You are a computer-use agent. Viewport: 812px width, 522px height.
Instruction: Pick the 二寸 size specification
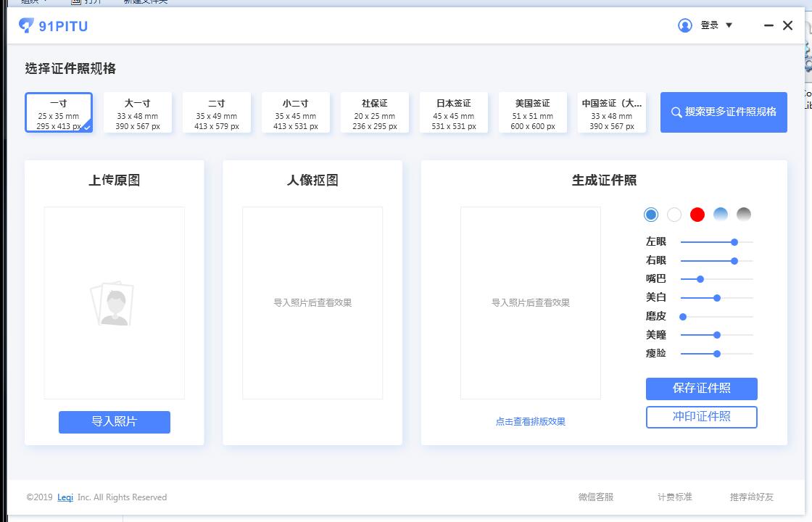(217, 113)
